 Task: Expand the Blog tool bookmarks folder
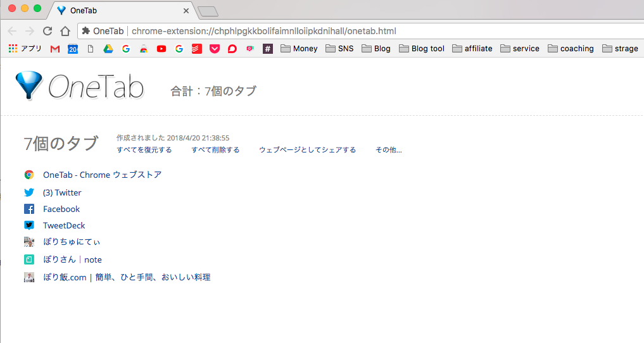[x=422, y=49]
